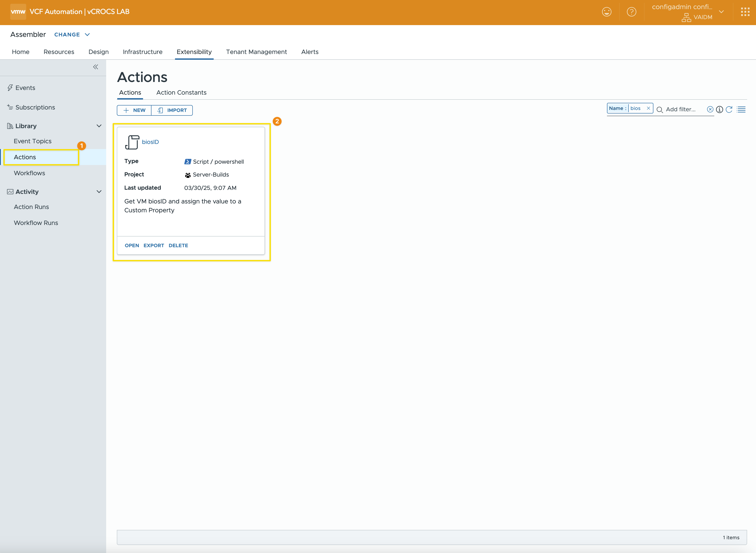
Task: Click the smiley feedback icon
Action: (606, 12)
